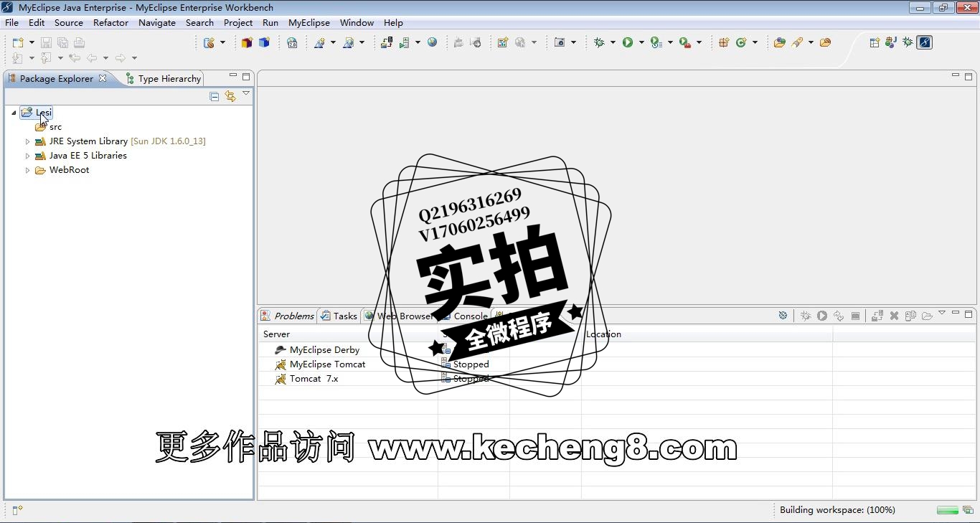Viewport: 980px width, 523px height.
Task: Click the globe Web Browser toolbar icon
Action: (432, 42)
